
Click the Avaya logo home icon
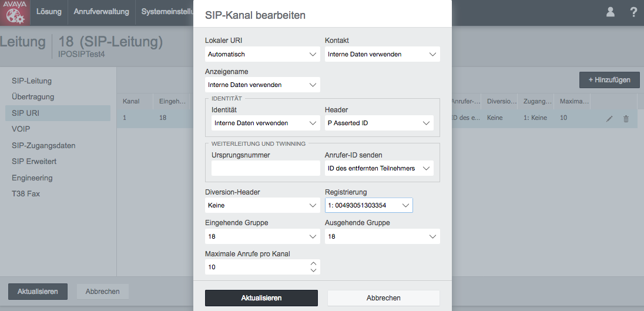pos(15,13)
